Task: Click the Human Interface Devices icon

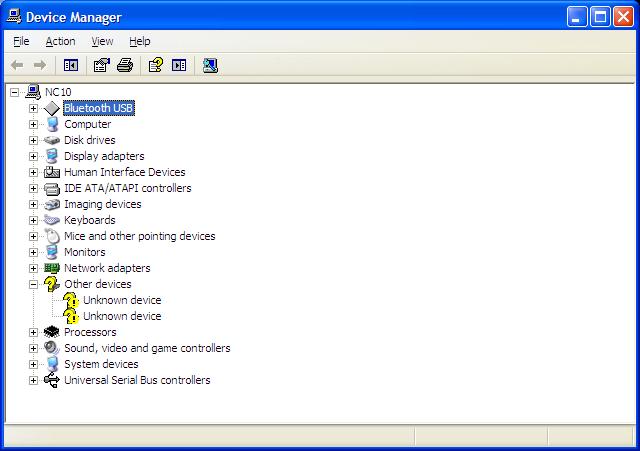Action: (x=52, y=172)
